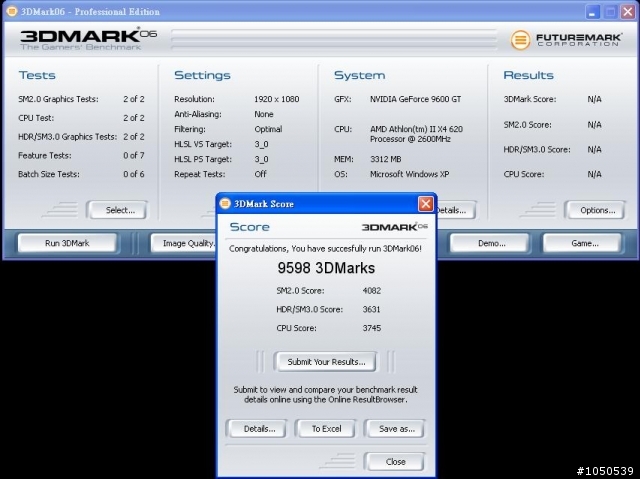The height and width of the screenshot is (479, 640).
Task: Click 'Batch Size Tests:' label
Action: (49, 174)
